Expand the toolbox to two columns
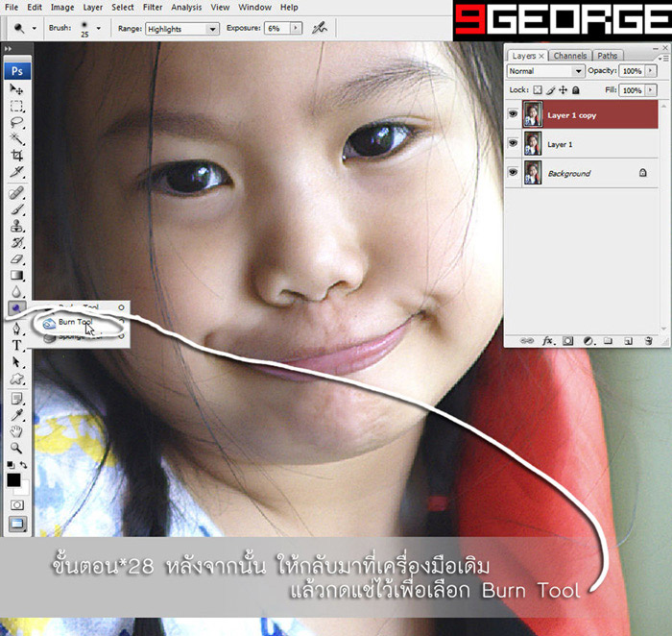672x636 pixels. [x=8, y=49]
